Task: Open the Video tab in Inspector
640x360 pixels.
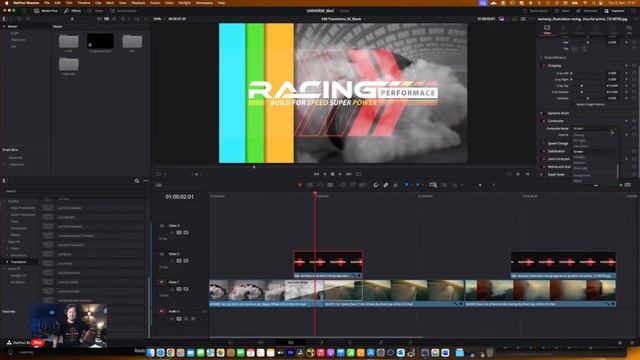Action: click(x=547, y=29)
